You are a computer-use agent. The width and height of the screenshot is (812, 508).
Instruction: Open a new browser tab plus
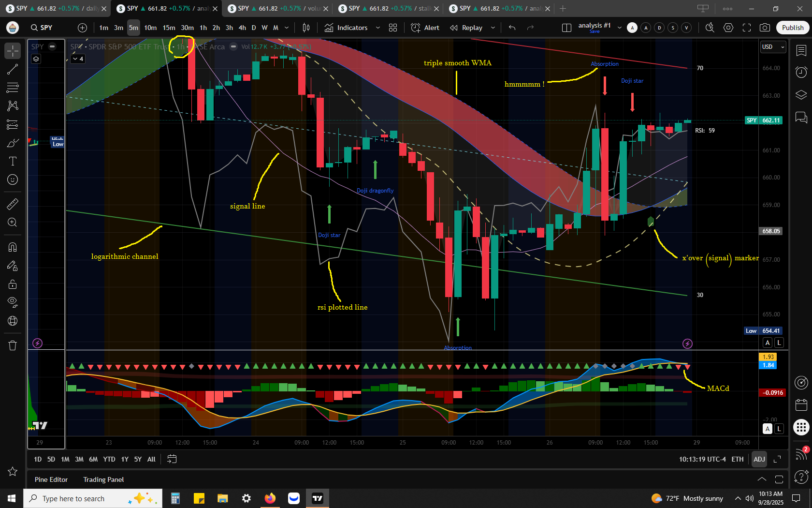563,8
